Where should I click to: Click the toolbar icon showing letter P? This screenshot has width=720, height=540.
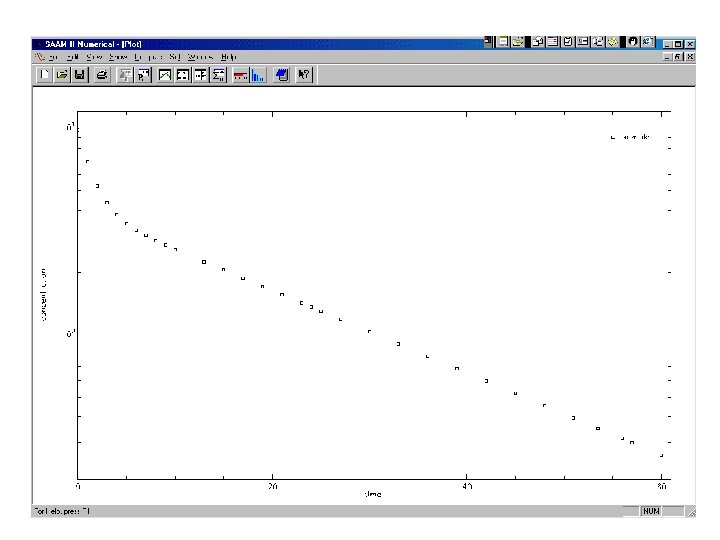(143, 75)
